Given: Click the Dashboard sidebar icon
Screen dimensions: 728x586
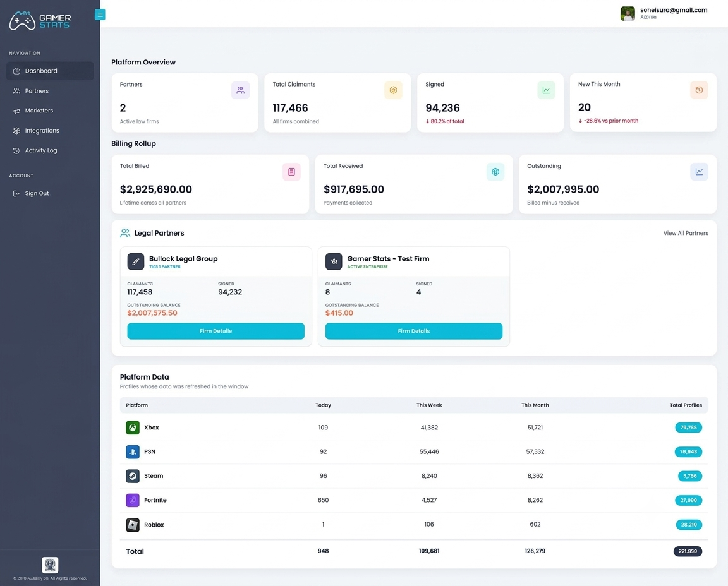Looking at the screenshot, I should 16,71.
